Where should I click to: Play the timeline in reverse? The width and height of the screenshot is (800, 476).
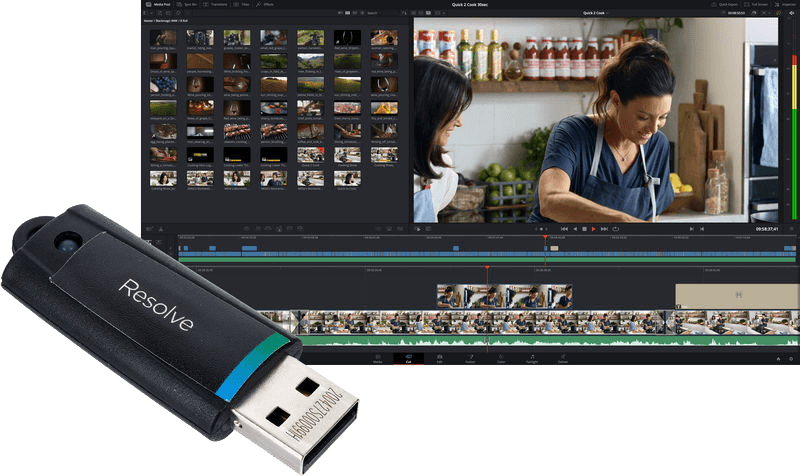[575, 229]
